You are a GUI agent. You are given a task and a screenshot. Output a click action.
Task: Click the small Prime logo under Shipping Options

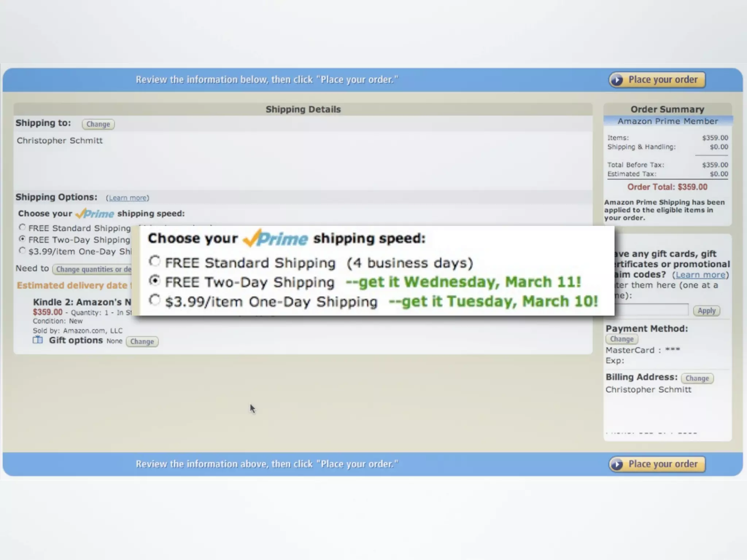click(x=95, y=214)
